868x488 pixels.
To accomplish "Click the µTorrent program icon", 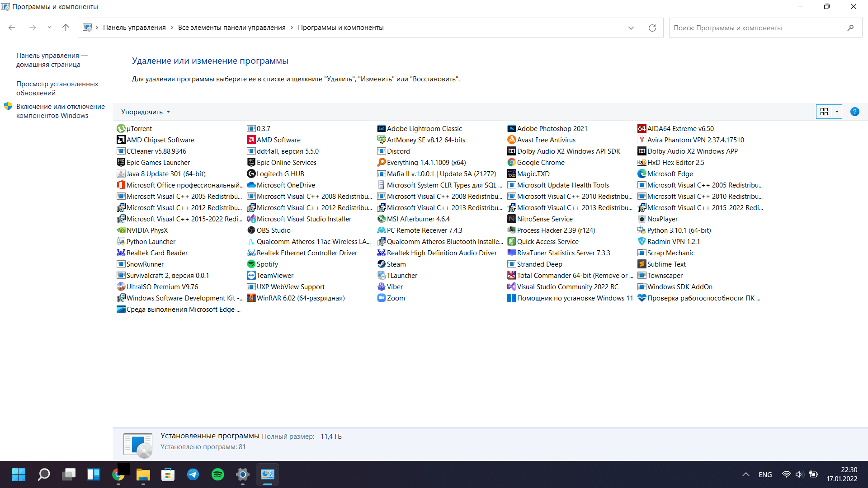I will tap(121, 129).
